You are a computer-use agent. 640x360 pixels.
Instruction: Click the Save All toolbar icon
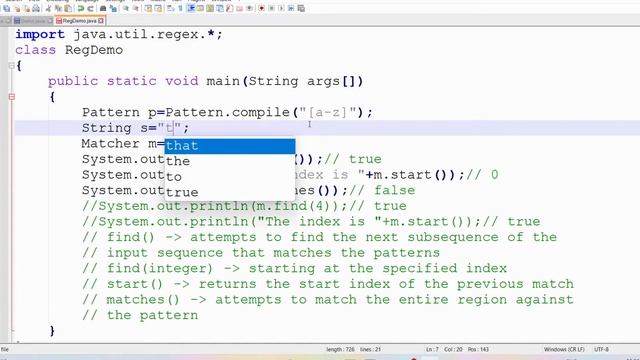[7, 9]
